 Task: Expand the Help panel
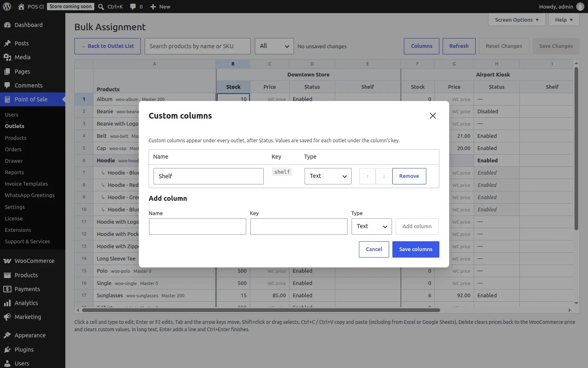(564, 20)
